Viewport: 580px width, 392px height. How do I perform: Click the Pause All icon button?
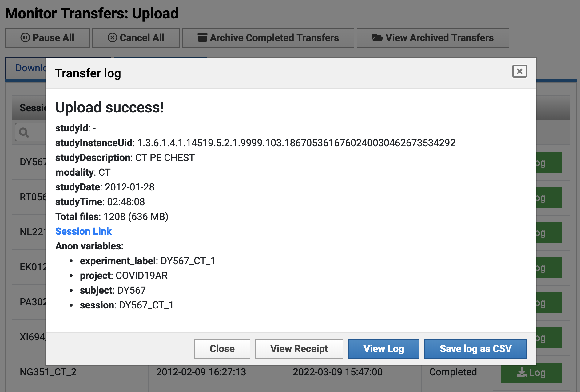pos(25,38)
